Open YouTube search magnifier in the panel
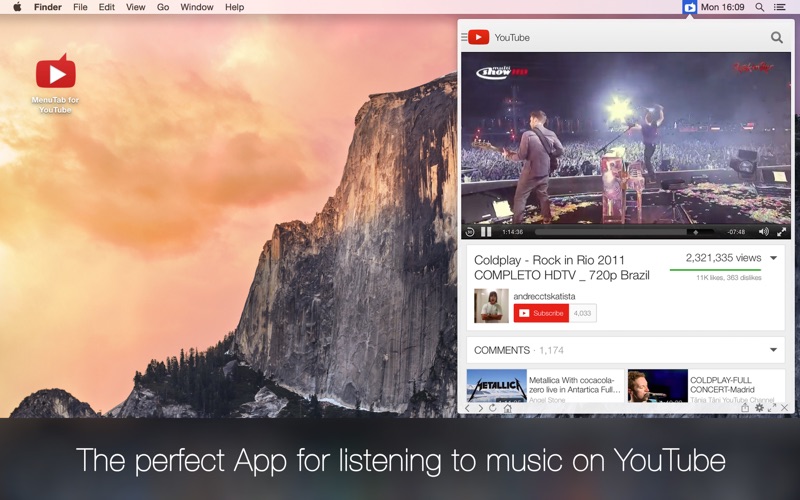This screenshot has width=800, height=500. [777, 37]
